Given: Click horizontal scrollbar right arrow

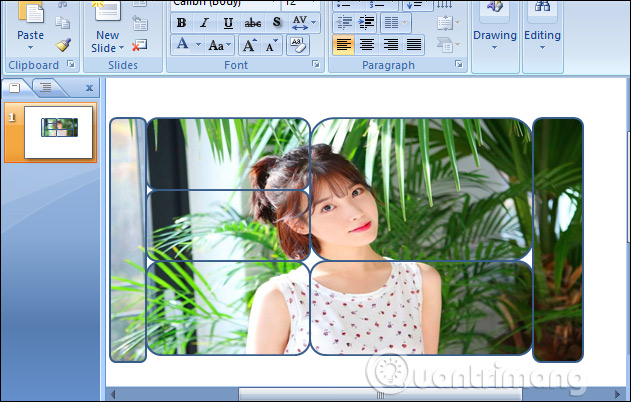Looking at the screenshot, I should (x=618, y=394).
